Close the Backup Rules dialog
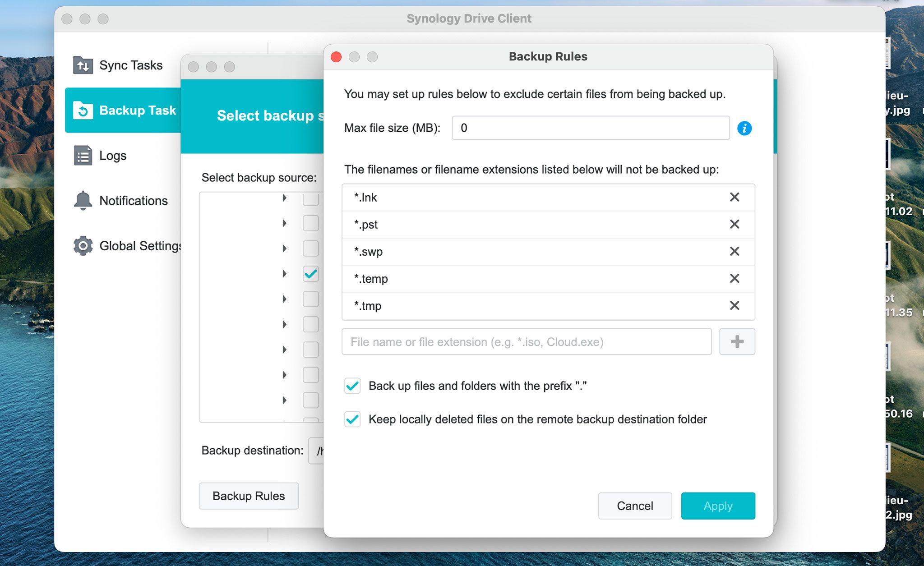 336,57
